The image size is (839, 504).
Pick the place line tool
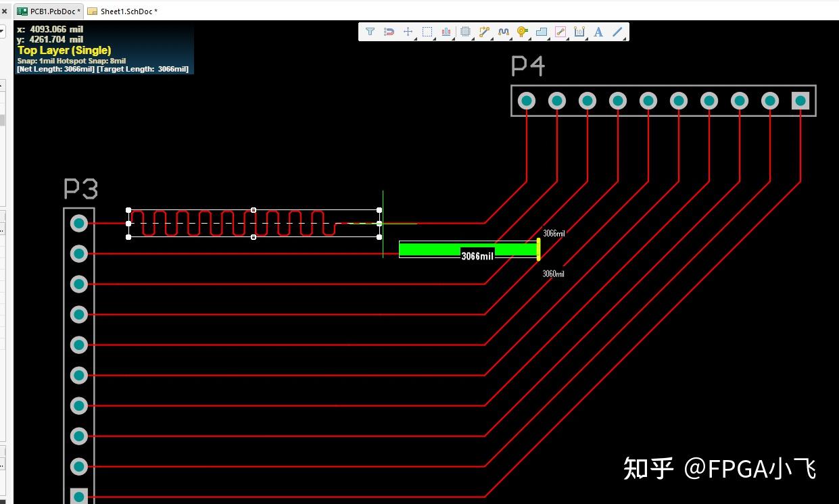tap(617, 31)
